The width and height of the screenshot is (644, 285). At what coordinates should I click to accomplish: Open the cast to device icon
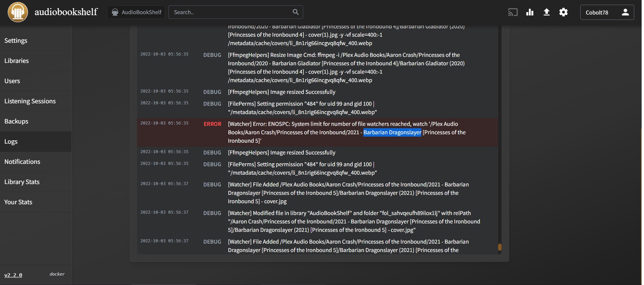coord(513,12)
